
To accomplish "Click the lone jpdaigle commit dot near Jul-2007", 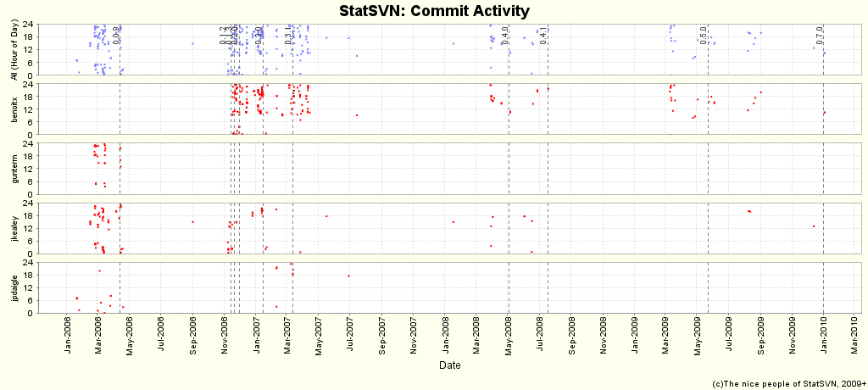I will pos(348,276).
